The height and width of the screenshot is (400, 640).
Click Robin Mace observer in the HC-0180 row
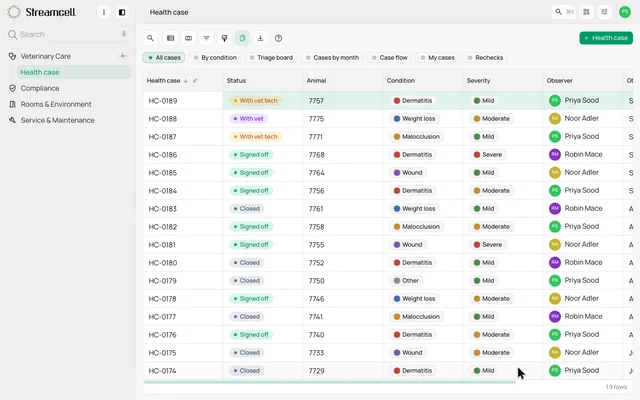pyautogui.click(x=576, y=262)
